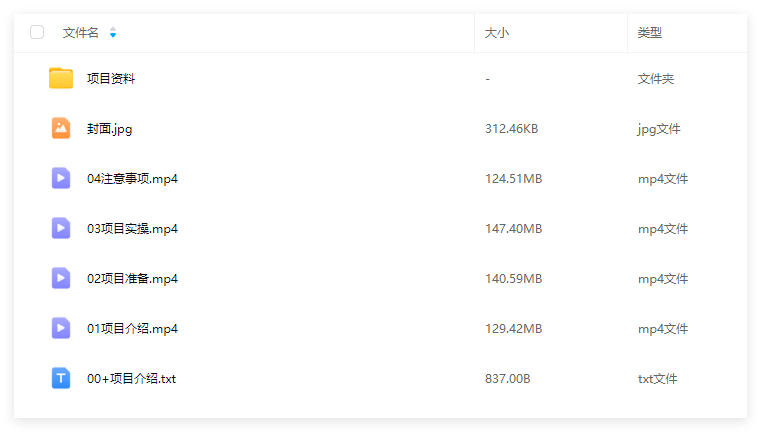This screenshot has width=761, height=432.
Task: Toggle the 文件名 sort arrows
Action: 113,33
